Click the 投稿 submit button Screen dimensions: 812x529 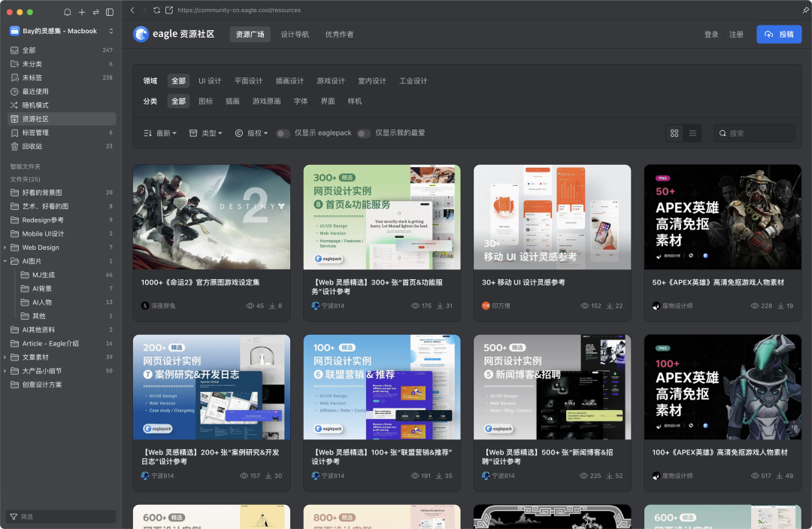click(779, 34)
